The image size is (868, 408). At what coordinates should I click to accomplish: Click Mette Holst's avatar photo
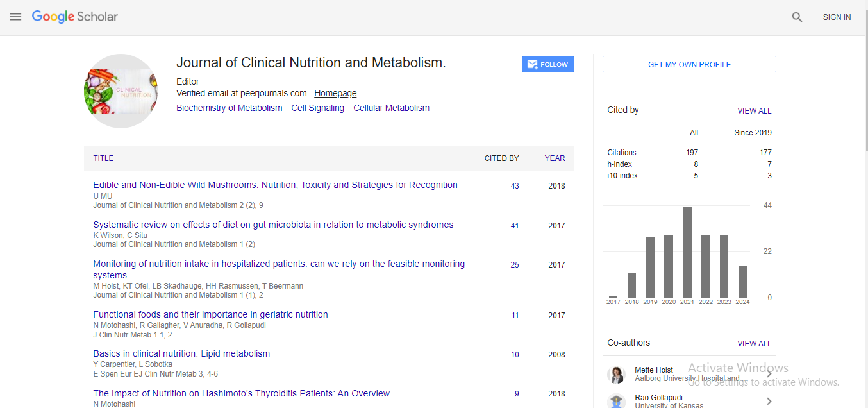point(617,375)
